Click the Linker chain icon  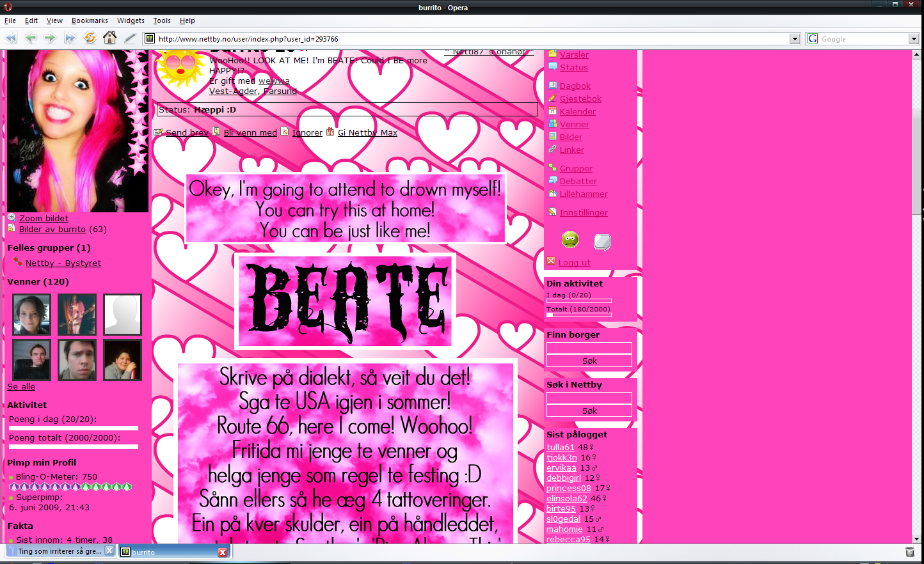pyautogui.click(x=553, y=149)
